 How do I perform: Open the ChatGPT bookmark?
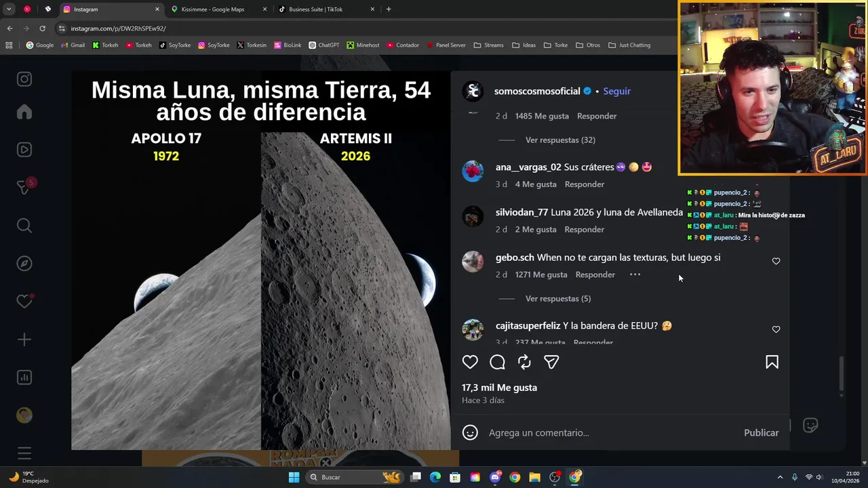point(323,45)
